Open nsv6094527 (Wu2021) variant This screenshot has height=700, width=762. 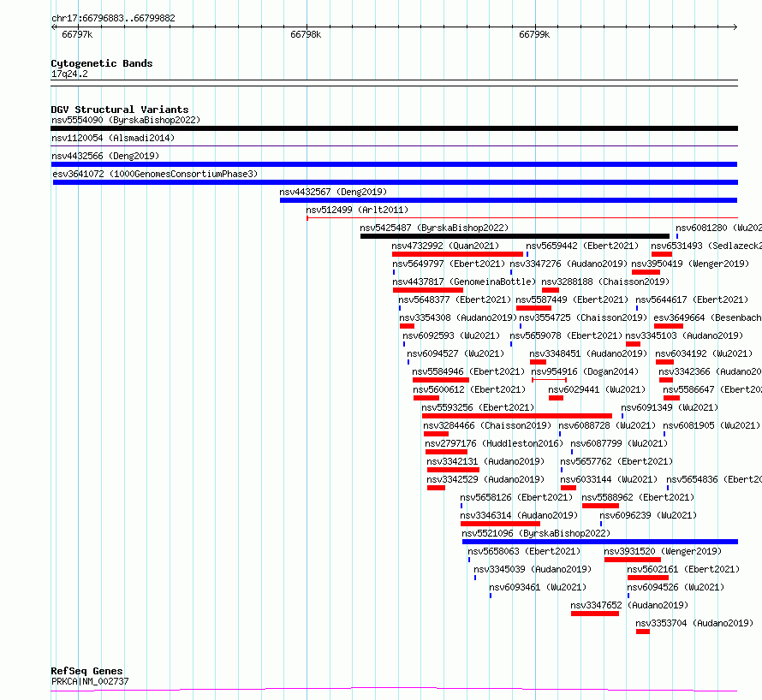coord(455,353)
